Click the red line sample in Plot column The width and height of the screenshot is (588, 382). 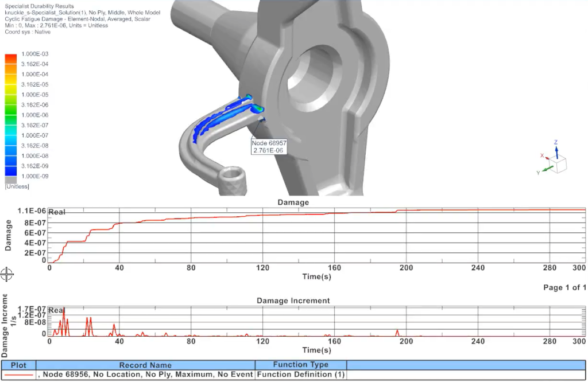(18, 375)
